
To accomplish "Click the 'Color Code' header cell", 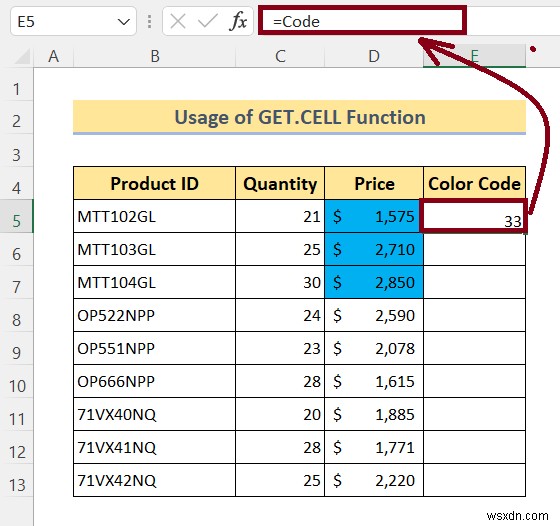I will coord(474,183).
